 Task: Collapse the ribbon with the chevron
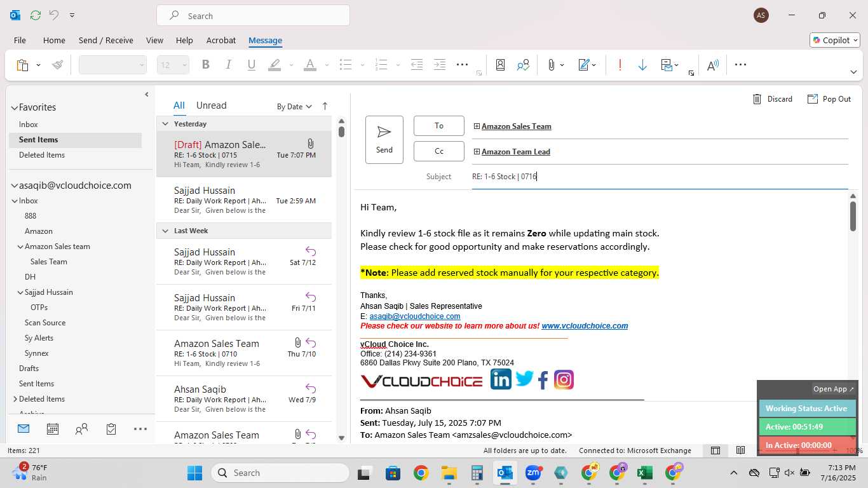click(853, 72)
